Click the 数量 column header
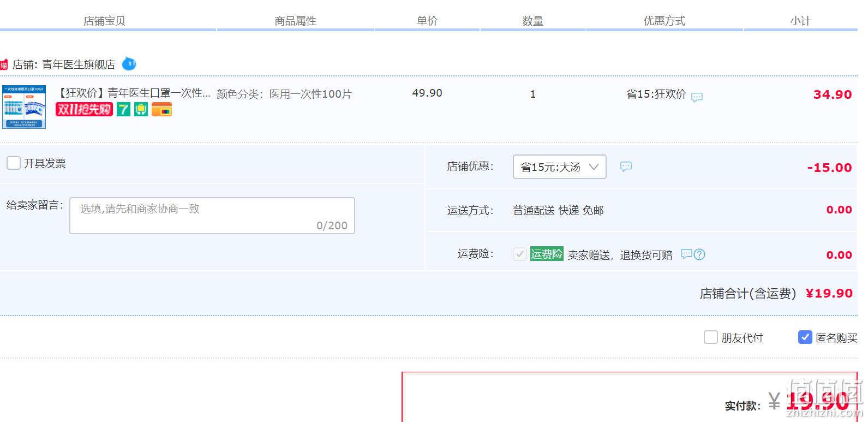This screenshot has width=868, height=422. [x=532, y=21]
